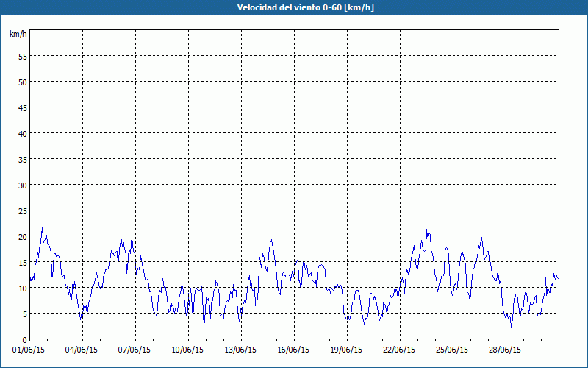Click the y-axis value 30
Screen dimensions: 588x368
(23, 185)
